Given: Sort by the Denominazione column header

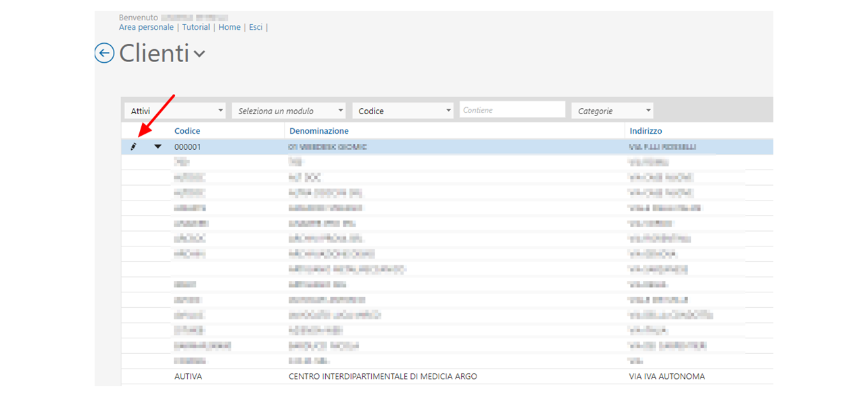Looking at the screenshot, I should point(319,131).
